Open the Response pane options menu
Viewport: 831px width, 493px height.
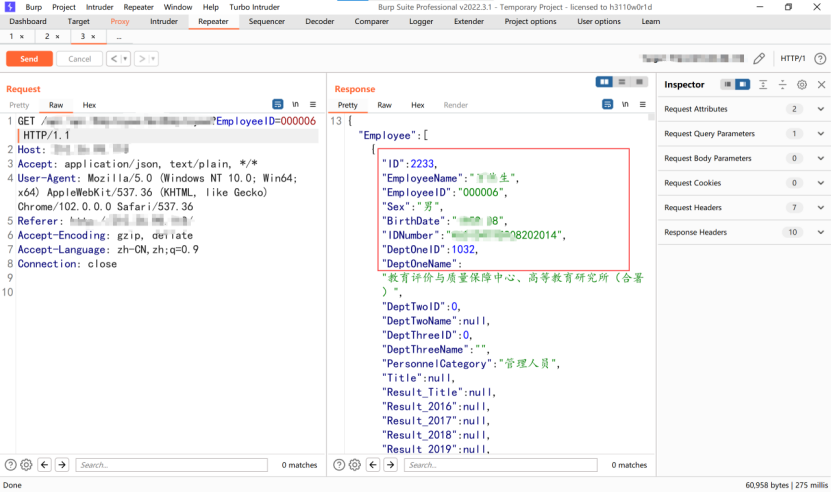642,104
